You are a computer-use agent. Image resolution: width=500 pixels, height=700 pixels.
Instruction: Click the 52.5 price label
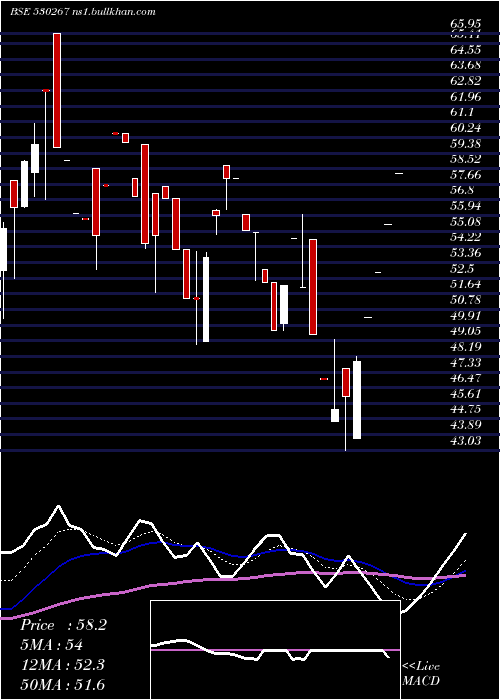click(x=462, y=269)
